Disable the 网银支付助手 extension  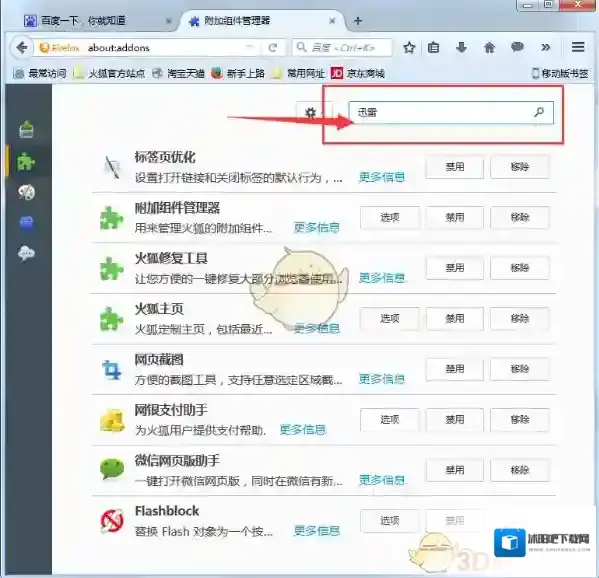[x=455, y=419]
